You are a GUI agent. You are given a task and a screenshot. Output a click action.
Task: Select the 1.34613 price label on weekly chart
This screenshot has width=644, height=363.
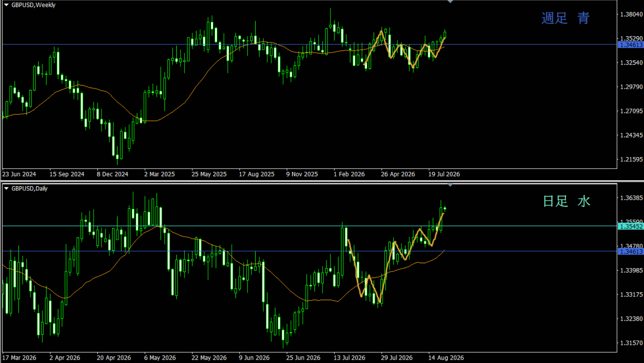click(x=630, y=45)
